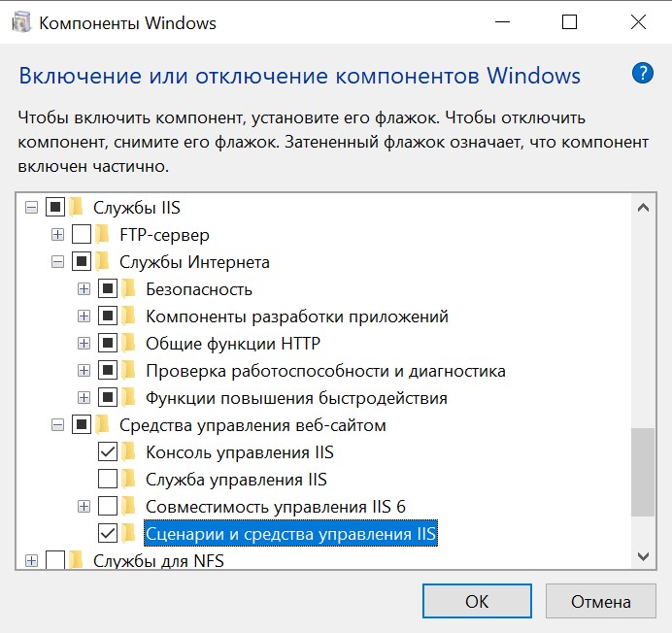Expand Функции повышения быстродействия node
Image resolution: width=672 pixels, height=633 pixels.
coord(84,398)
